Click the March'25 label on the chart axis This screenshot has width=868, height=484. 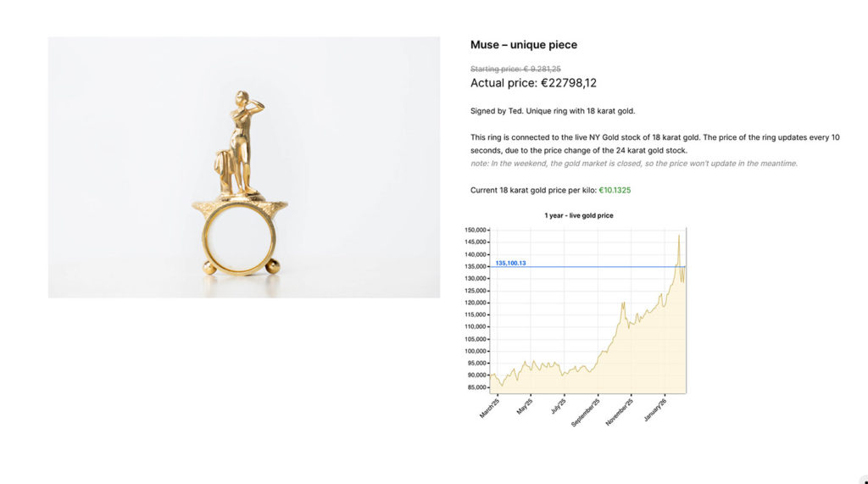point(488,409)
